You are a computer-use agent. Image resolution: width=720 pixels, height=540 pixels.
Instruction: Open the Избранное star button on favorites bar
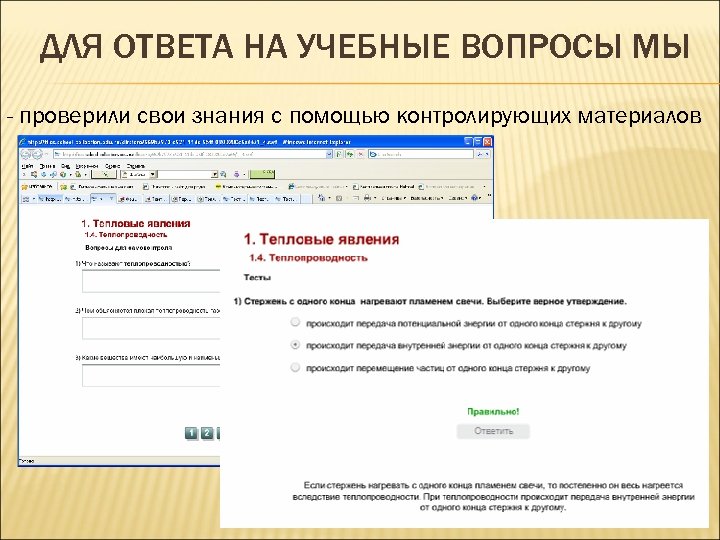pyautogui.click(x=37, y=187)
